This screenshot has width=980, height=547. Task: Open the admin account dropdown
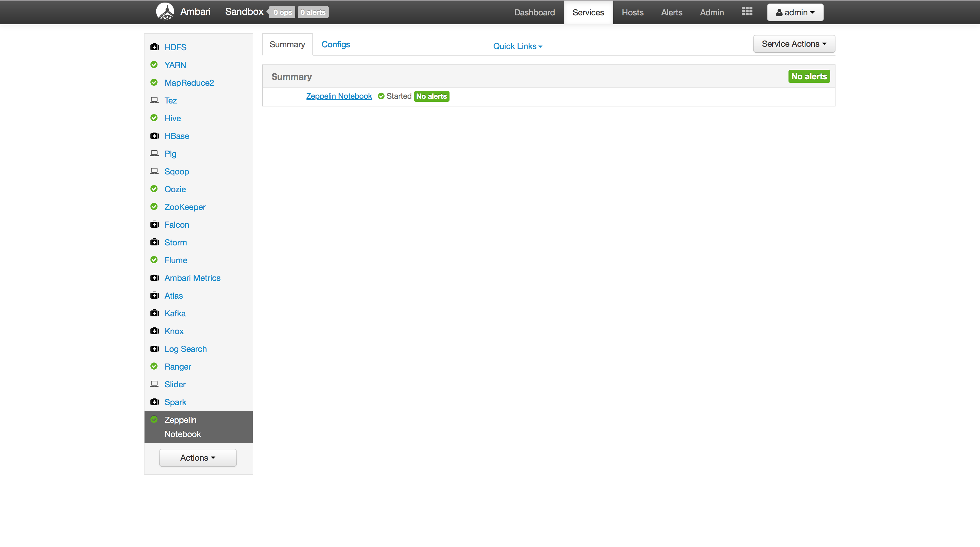pyautogui.click(x=795, y=12)
